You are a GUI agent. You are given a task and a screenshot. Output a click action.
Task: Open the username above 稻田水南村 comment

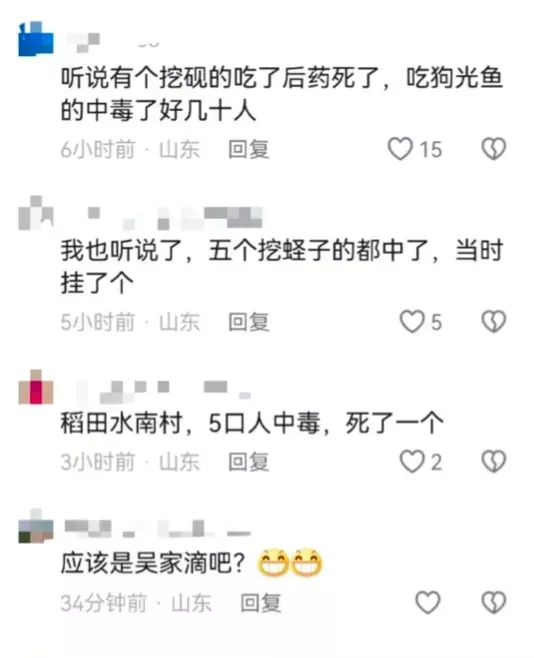(164, 391)
